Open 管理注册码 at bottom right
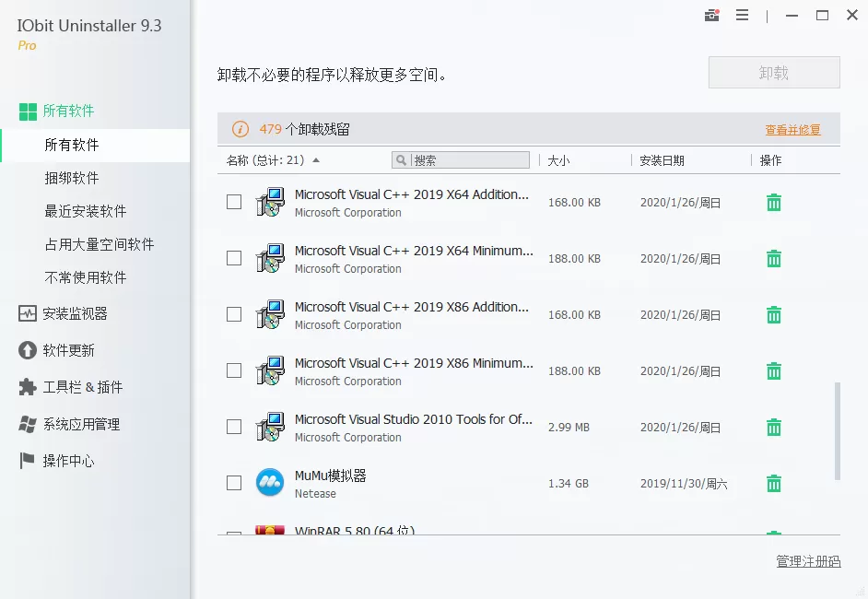This screenshot has width=868, height=599. click(807, 560)
